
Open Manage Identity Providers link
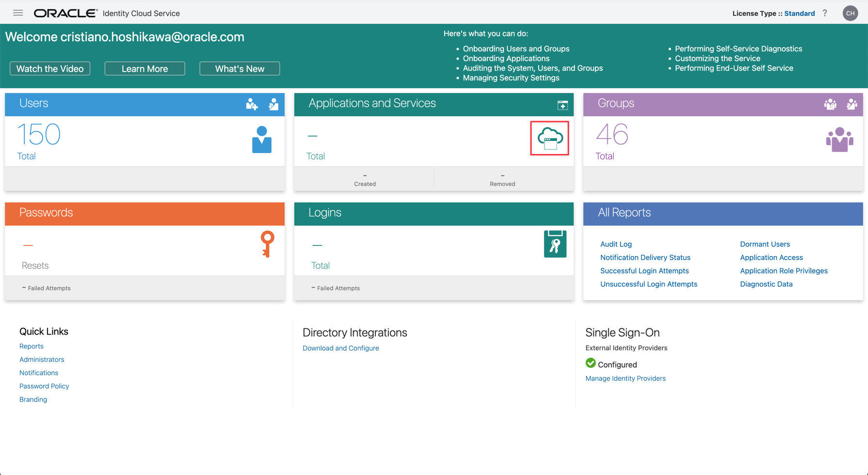coord(625,378)
